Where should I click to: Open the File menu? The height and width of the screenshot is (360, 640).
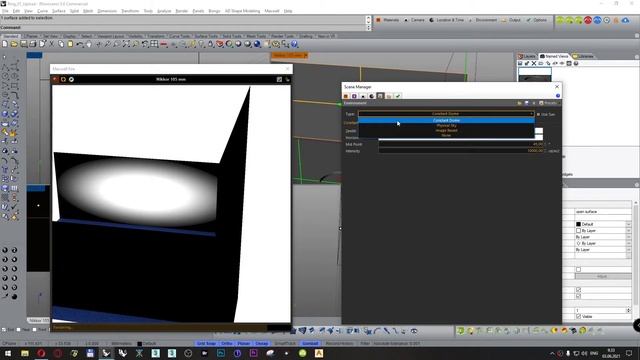5,11
